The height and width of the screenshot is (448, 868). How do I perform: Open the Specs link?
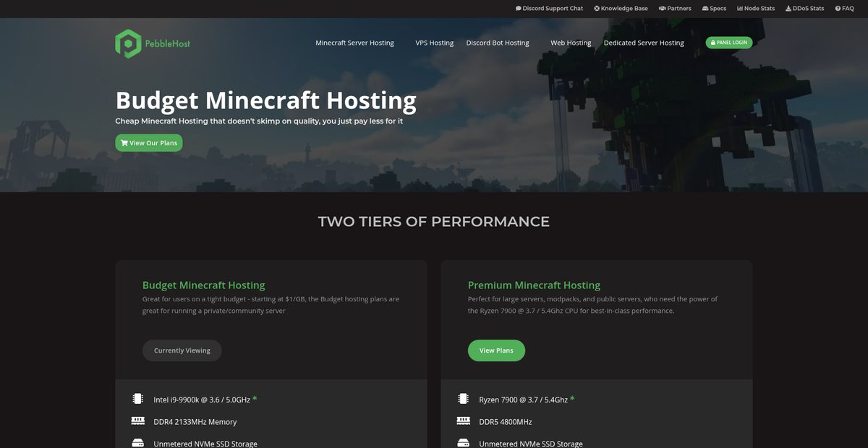click(x=714, y=9)
